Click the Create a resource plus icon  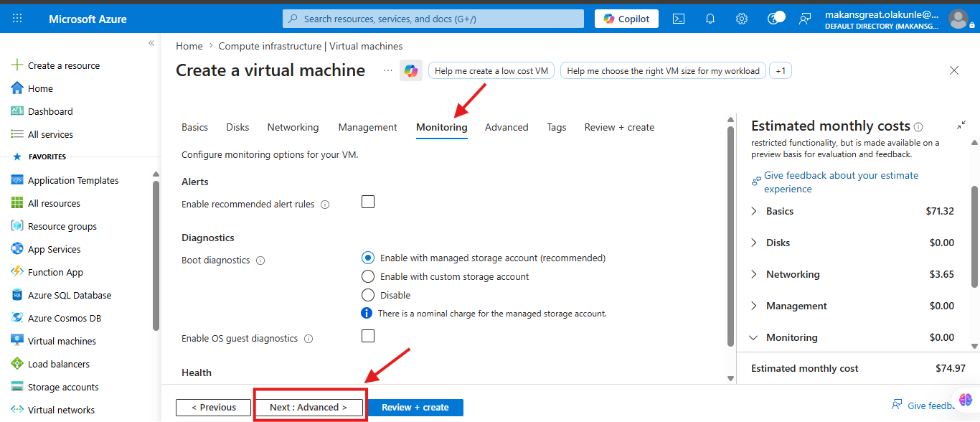[x=17, y=65]
